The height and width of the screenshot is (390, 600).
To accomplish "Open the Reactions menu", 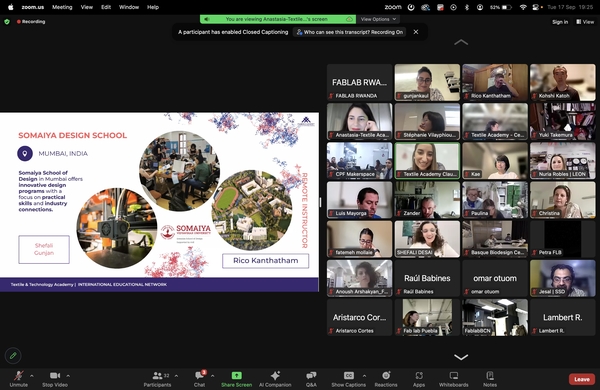I will point(386,379).
